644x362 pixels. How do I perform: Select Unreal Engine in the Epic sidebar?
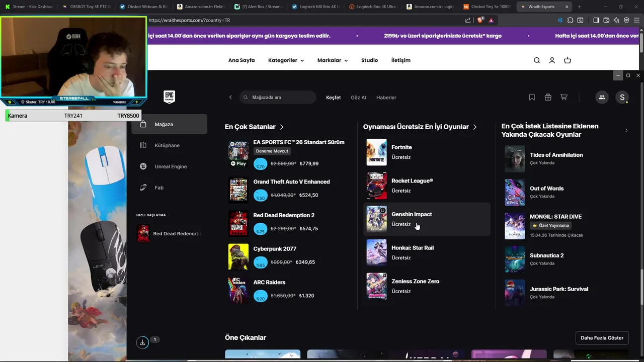(169, 166)
